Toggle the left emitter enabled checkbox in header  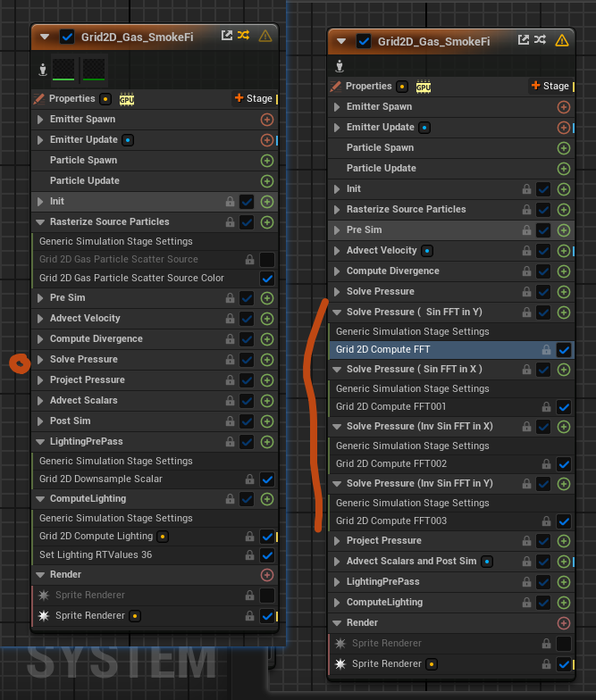[x=68, y=37]
